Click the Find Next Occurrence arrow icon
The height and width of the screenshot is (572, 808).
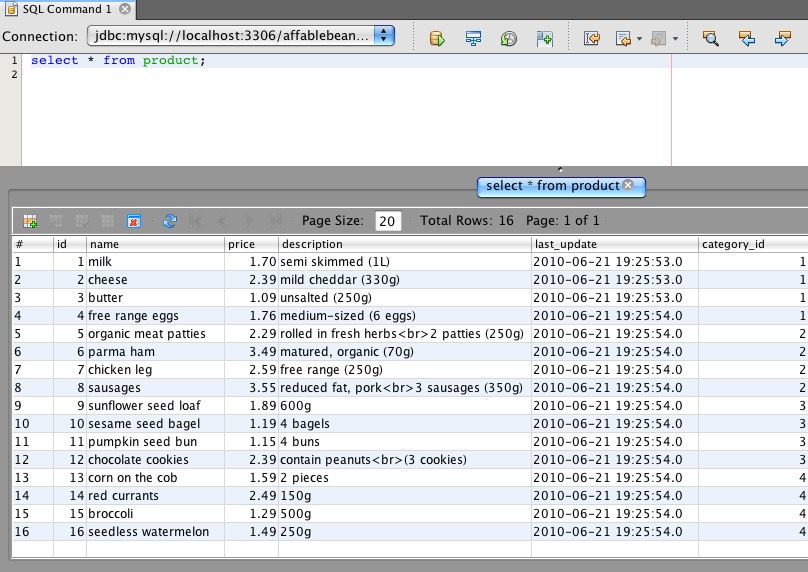[x=782, y=38]
